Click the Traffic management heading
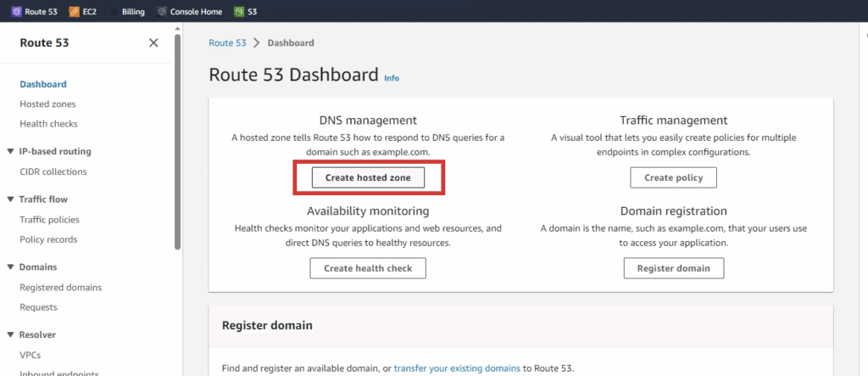The width and height of the screenshot is (868, 376). tap(674, 121)
